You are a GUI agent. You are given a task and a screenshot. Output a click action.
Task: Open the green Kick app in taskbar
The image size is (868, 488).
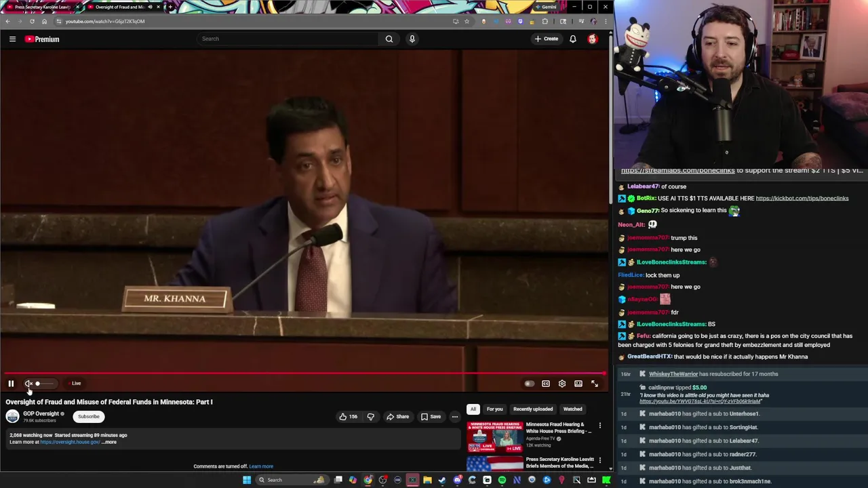tap(606, 480)
